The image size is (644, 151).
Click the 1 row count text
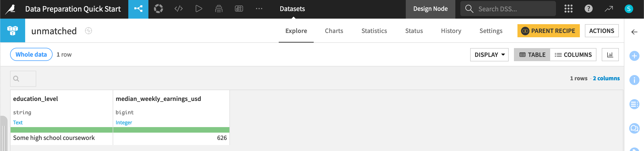click(64, 55)
